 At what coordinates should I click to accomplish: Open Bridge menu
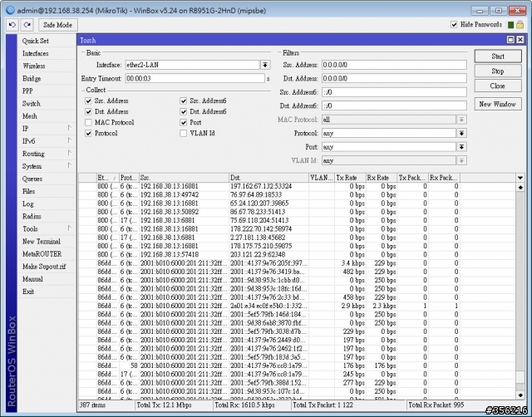[47, 78]
